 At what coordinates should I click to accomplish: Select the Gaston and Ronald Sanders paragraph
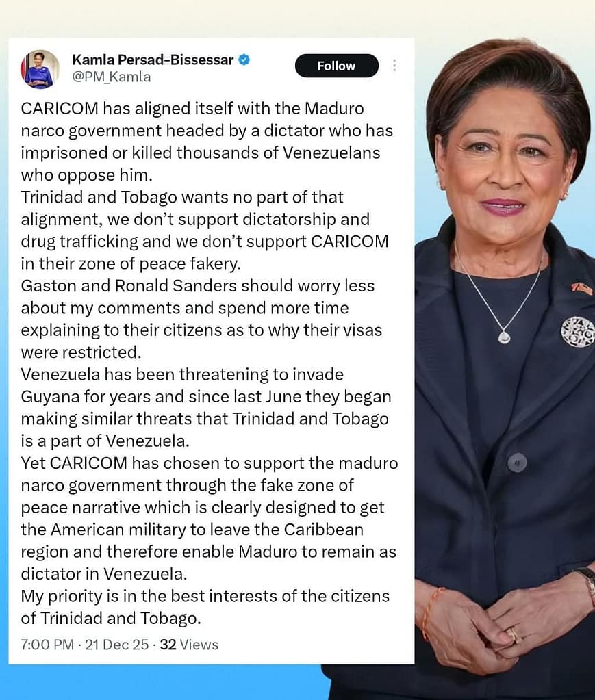201,319
